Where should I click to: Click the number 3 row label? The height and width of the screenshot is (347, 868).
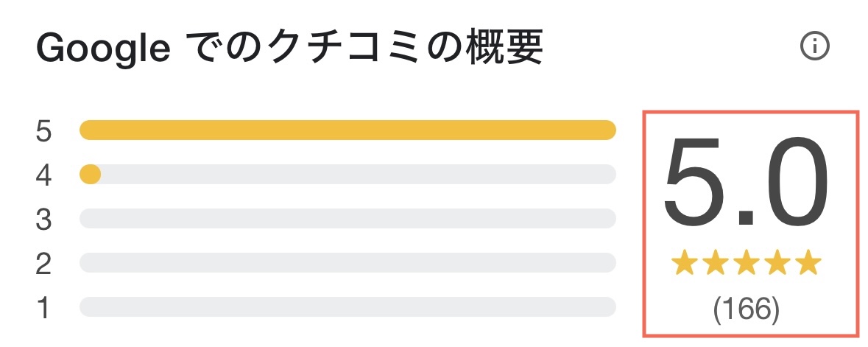pyautogui.click(x=43, y=220)
